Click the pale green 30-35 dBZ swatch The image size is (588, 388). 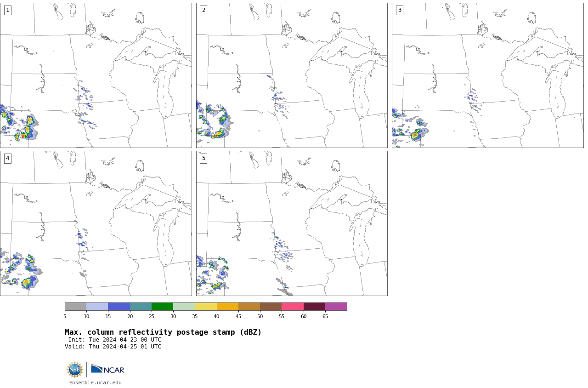coord(184,307)
